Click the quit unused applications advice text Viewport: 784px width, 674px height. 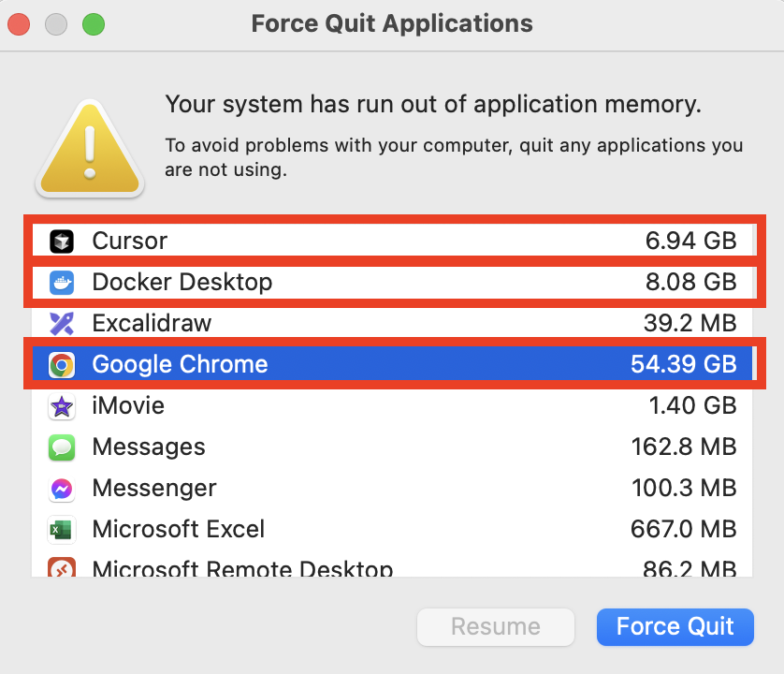(454, 157)
